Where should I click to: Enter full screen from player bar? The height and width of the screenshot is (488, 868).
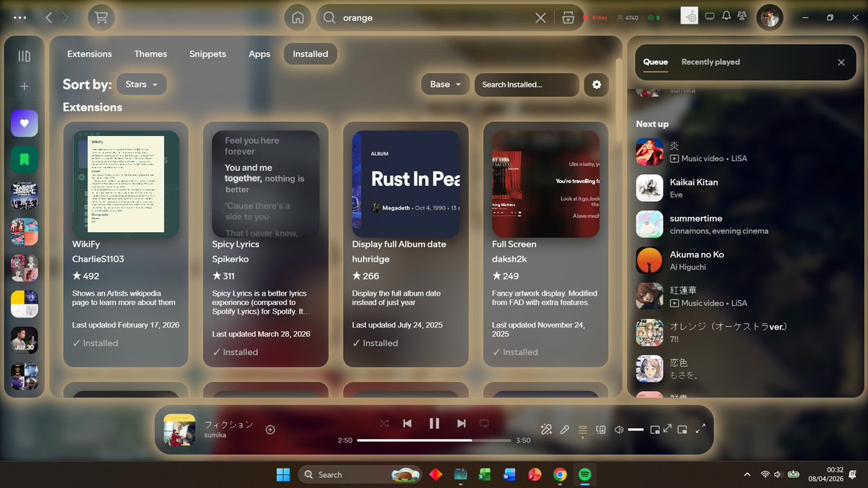tap(700, 429)
